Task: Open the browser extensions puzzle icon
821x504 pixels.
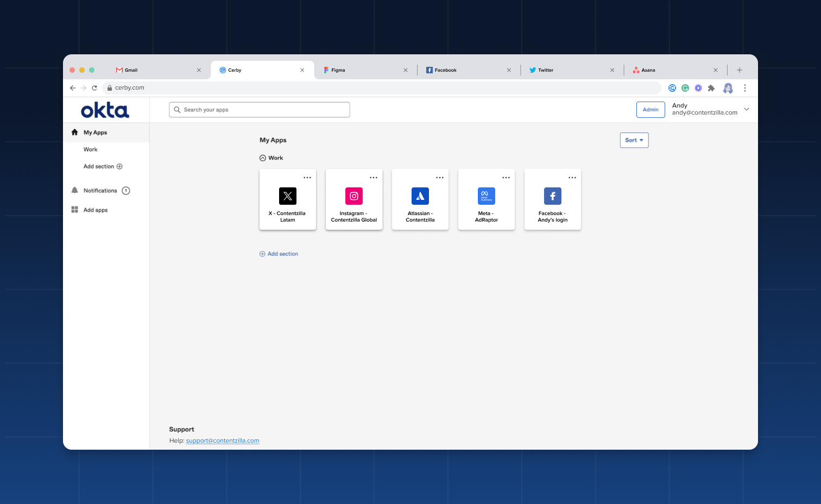Action: point(711,88)
